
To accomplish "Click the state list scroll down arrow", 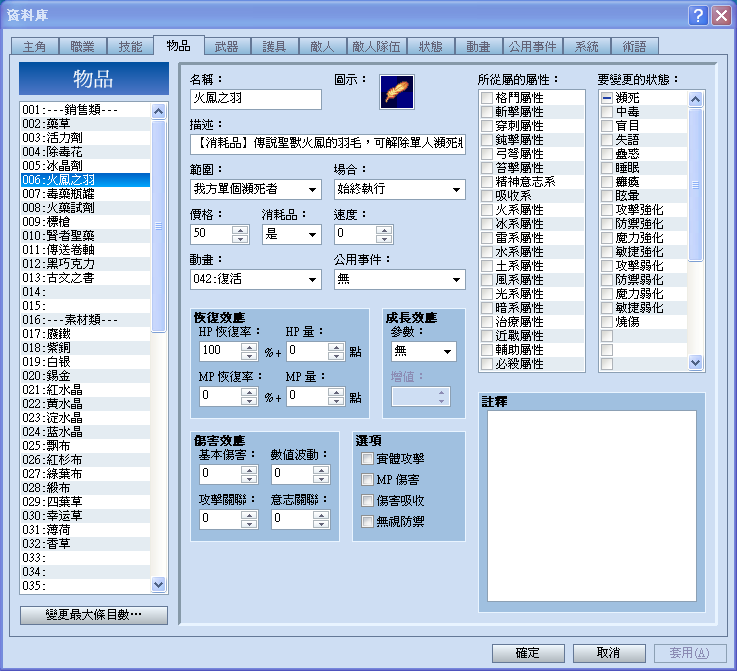I will click(x=695, y=362).
